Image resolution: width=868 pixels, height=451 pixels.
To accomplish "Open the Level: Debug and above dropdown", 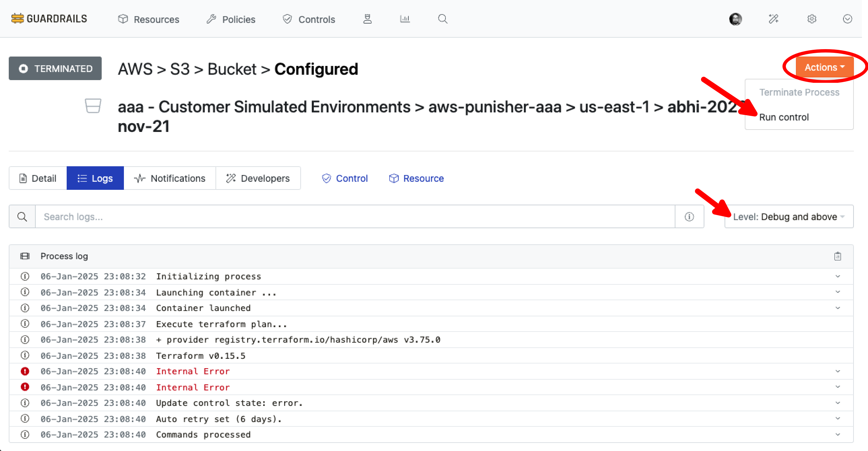I will pos(789,216).
